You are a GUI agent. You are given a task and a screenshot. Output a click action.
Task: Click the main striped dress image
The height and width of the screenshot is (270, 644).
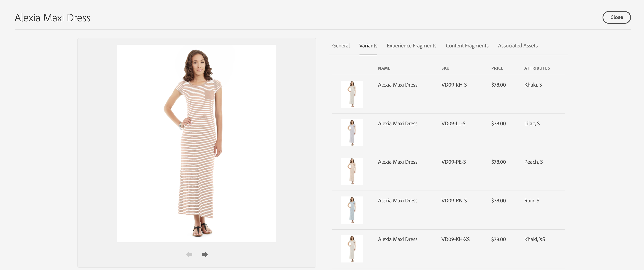click(196, 143)
